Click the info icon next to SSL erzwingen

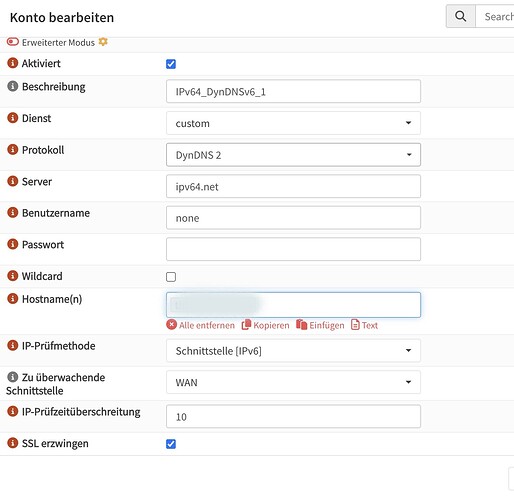[13, 443]
